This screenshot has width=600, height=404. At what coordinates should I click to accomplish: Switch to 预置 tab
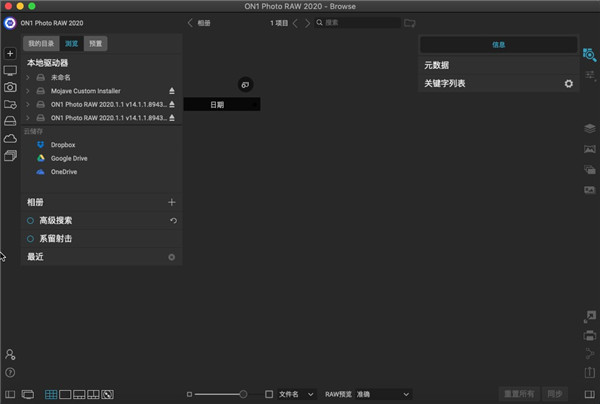point(96,44)
